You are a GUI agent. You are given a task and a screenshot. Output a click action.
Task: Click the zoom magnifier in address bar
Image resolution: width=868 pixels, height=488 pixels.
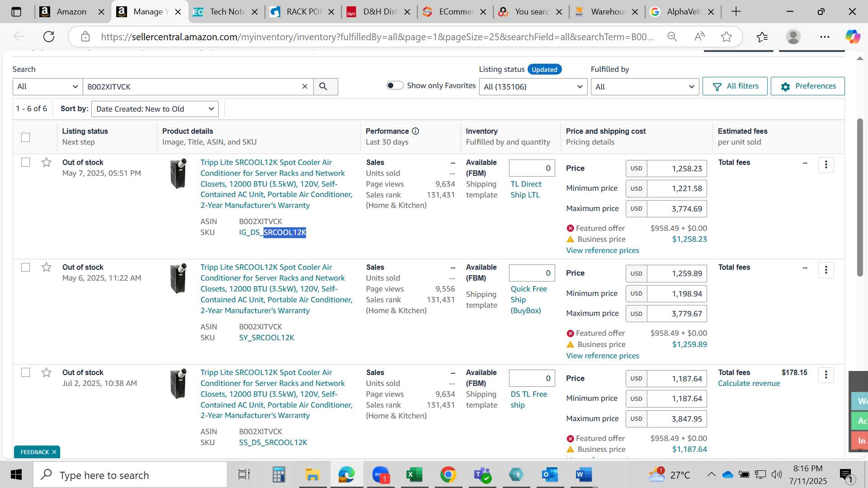pyautogui.click(x=672, y=37)
